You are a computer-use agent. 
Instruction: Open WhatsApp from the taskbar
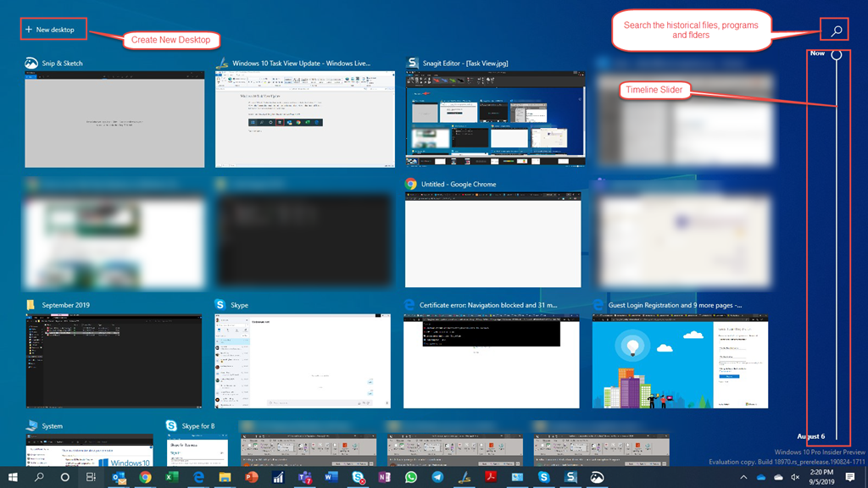(412, 476)
